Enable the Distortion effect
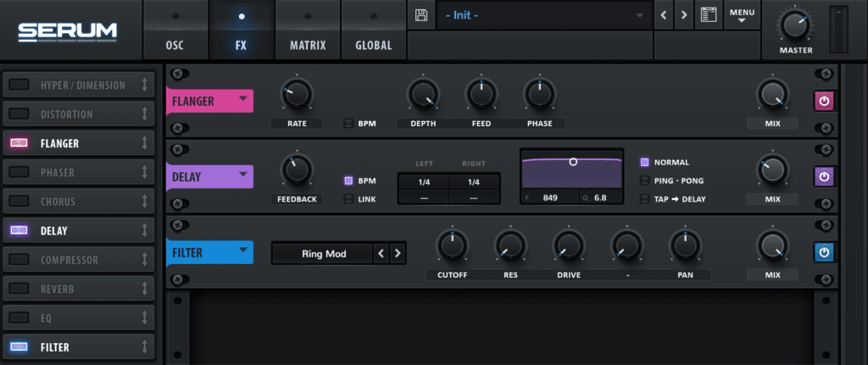 click(20, 114)
